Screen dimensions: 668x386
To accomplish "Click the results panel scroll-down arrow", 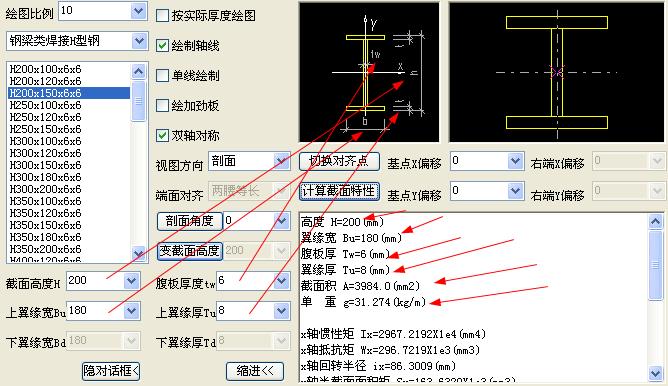I will (x=655, y=373).
